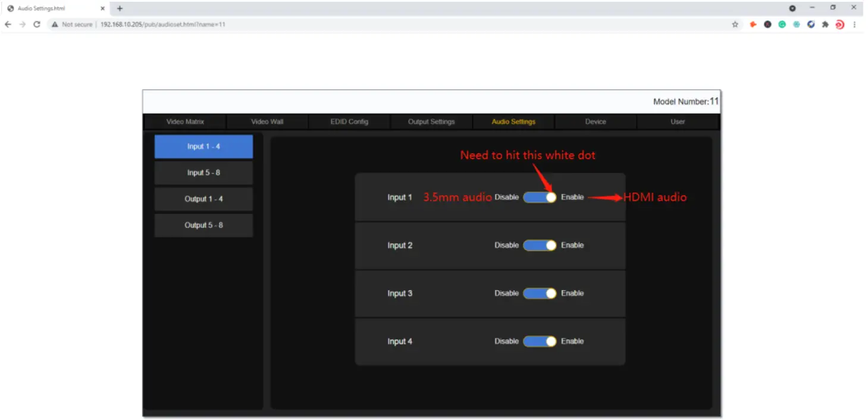Click the Enable label for Input 3
This screenshot has width=868, height=420.
pos(572,293)
